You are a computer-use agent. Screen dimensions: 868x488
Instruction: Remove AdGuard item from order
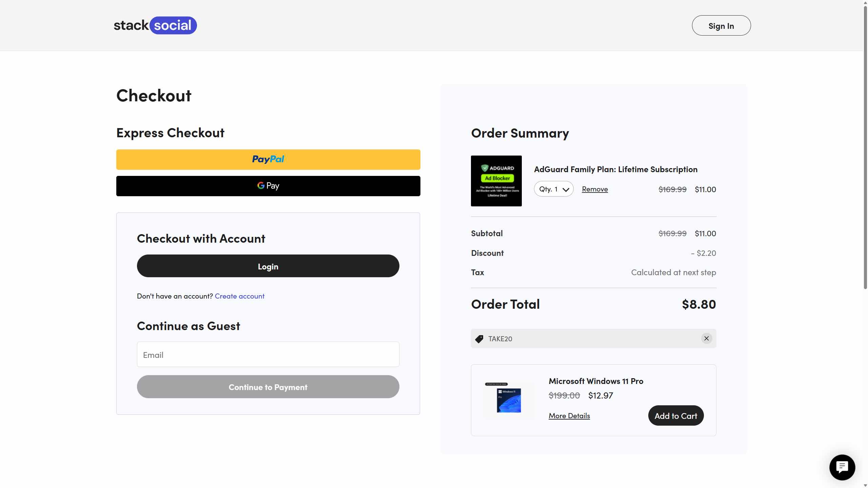point(595,189)
